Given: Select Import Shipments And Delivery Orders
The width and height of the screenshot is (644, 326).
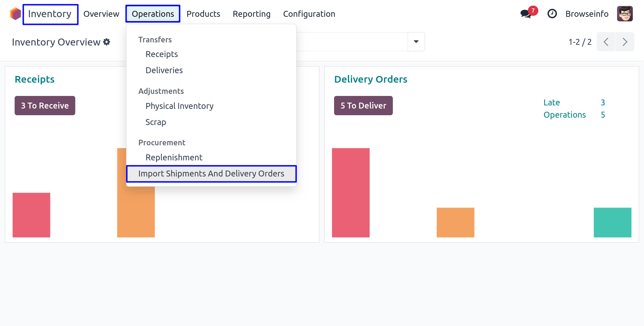Looking at the screenshot, I should point(211,174).
